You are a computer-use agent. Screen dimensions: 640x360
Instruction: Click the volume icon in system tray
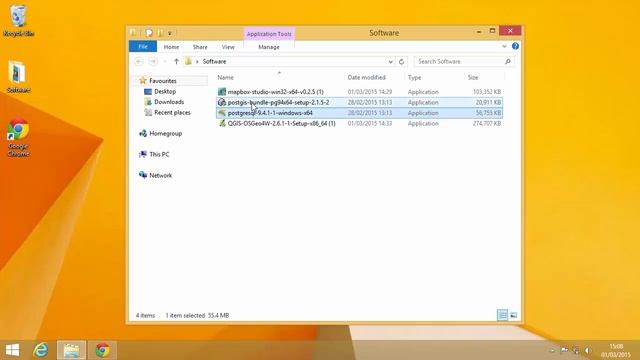pyautogui.click(x=588, y=350)
